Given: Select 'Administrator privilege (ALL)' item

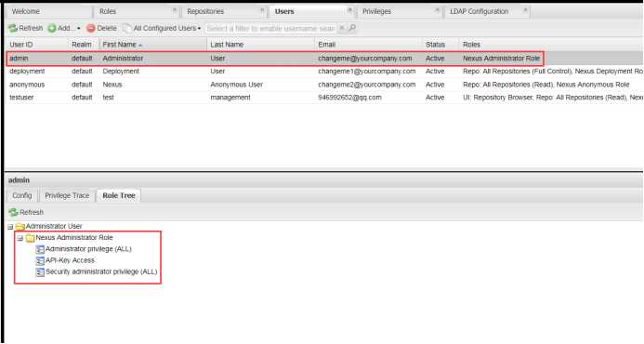Looking at the screenshot, I should (x=88, y=249).
